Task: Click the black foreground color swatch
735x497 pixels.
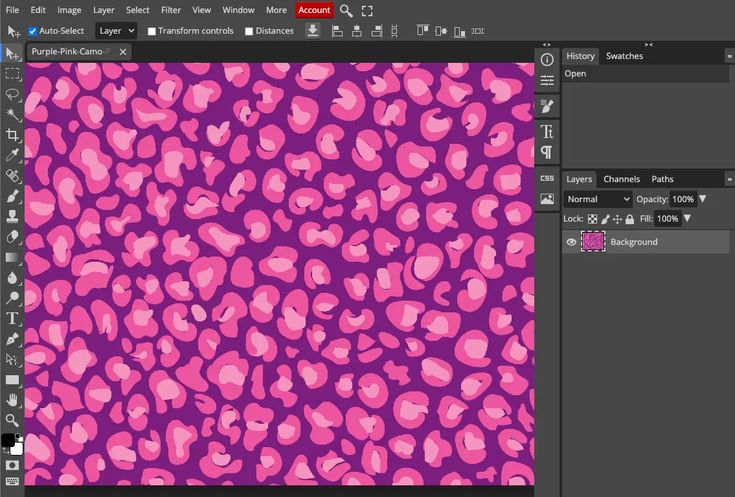Action: (x=7, y=440)
